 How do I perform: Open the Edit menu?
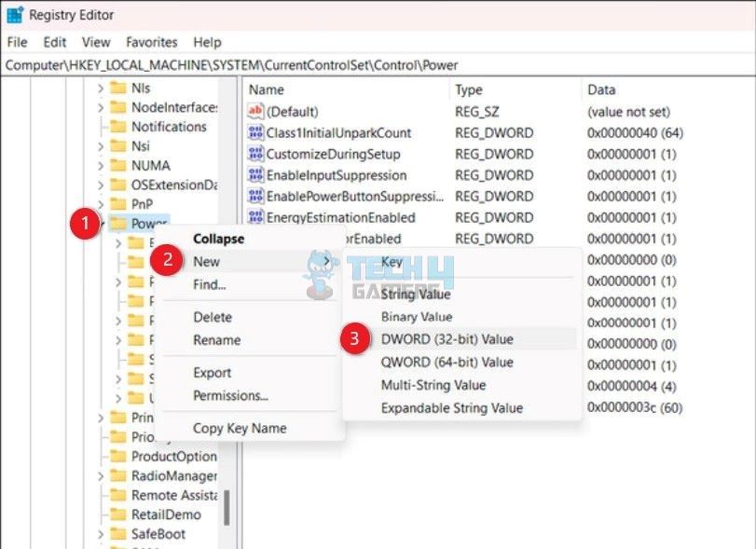53,42
